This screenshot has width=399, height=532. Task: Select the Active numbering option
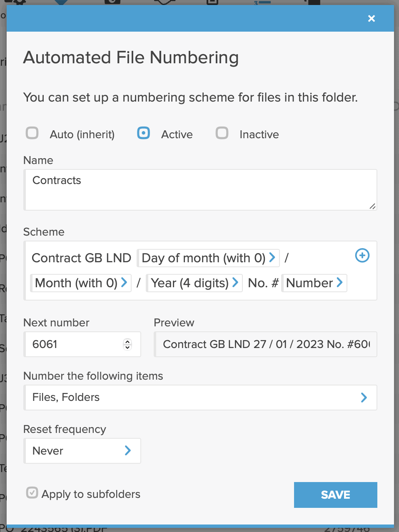click(143, 133)
